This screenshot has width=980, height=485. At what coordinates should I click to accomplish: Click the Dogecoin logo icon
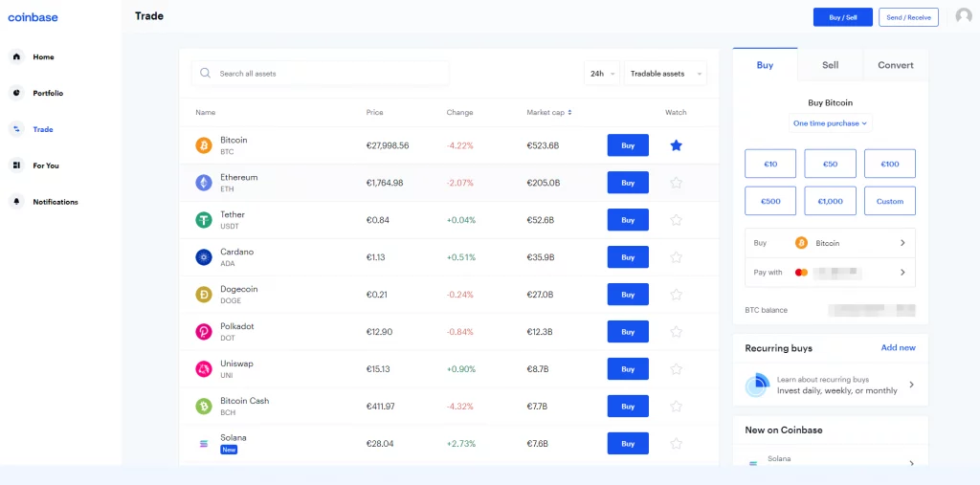click(203, 295)
